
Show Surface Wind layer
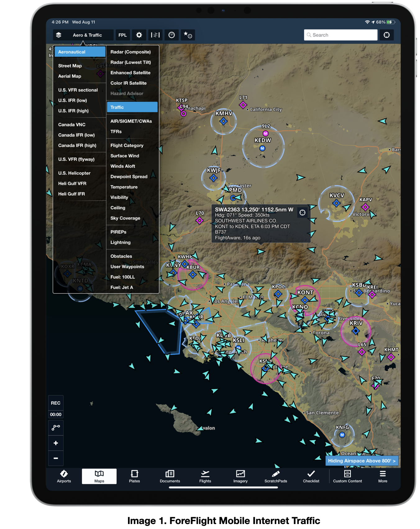[125, 156]
